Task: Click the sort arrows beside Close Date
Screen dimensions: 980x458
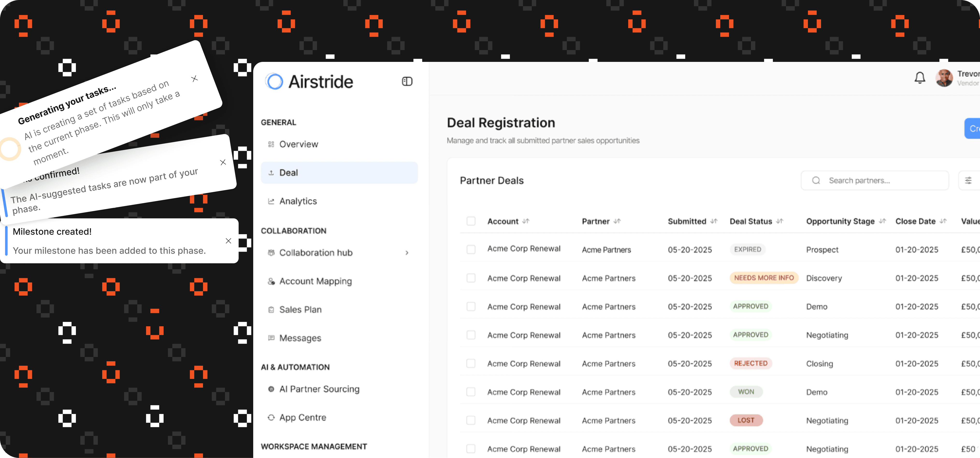Action: tap(943, 221)
